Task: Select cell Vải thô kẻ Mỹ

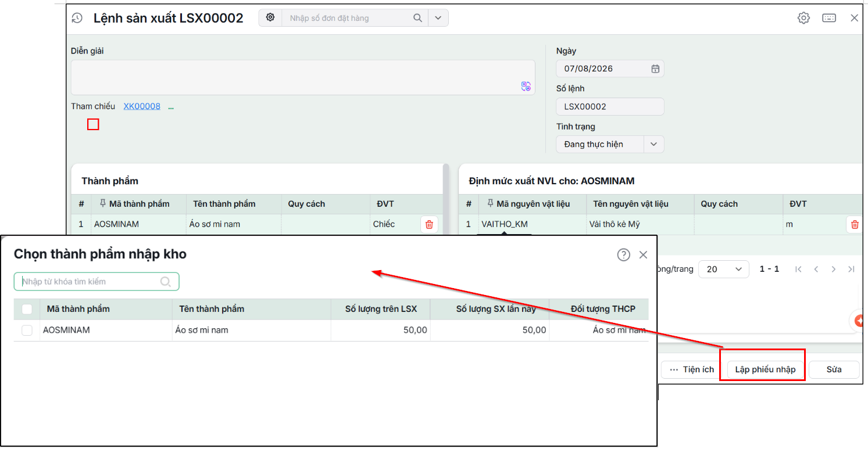Action: click(x=640, y=224)
